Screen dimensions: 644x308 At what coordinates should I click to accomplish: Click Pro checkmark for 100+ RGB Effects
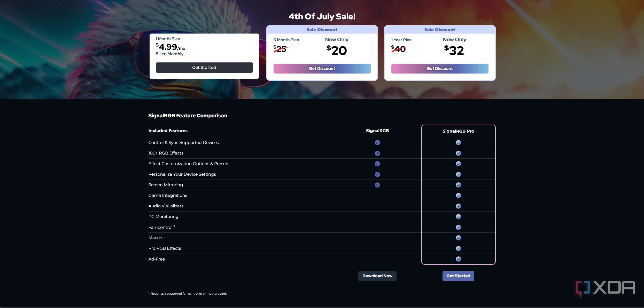point(459,153)
